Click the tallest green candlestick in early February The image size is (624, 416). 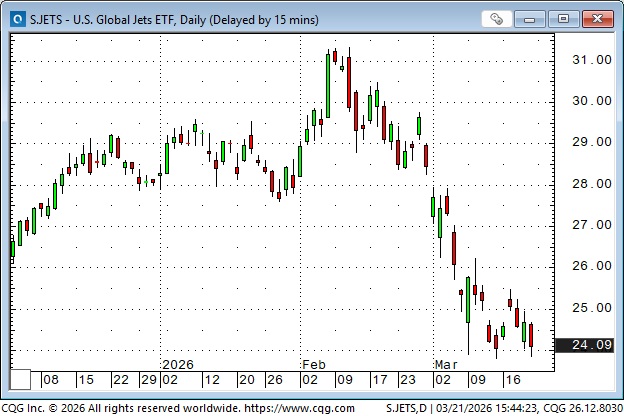coord(328,83)
